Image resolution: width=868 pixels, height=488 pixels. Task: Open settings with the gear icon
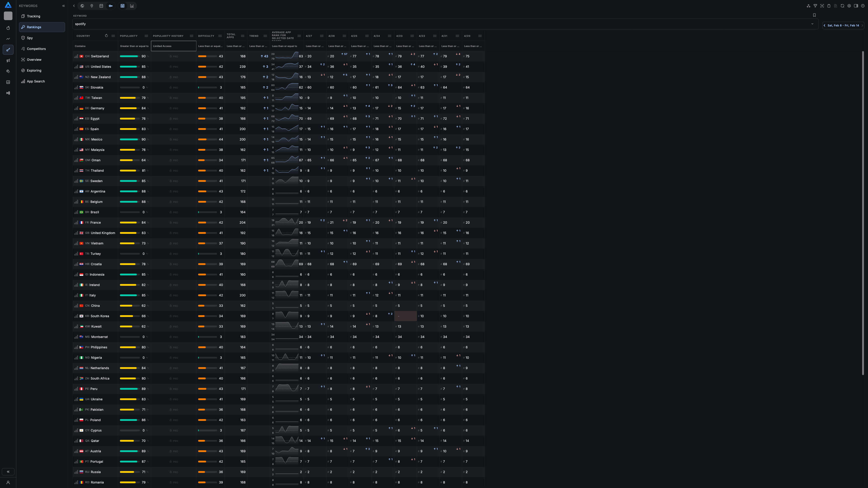coord(849,6)
